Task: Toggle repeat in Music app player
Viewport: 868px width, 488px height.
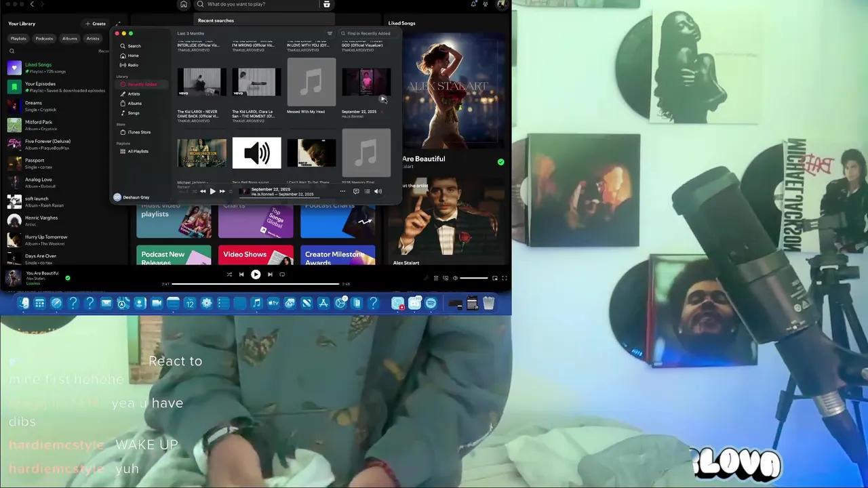Action: [231, 191]
